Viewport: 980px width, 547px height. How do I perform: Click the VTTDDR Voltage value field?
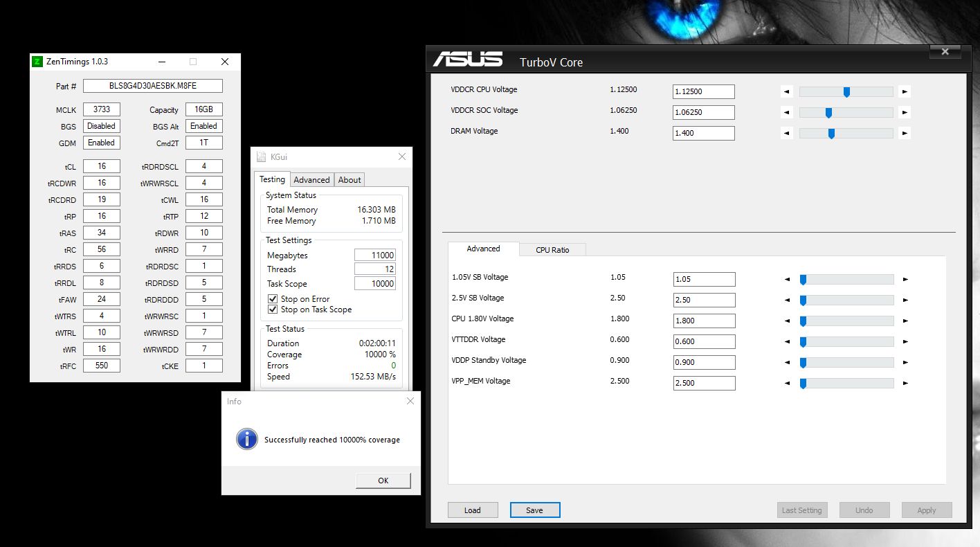click(705, 341)
